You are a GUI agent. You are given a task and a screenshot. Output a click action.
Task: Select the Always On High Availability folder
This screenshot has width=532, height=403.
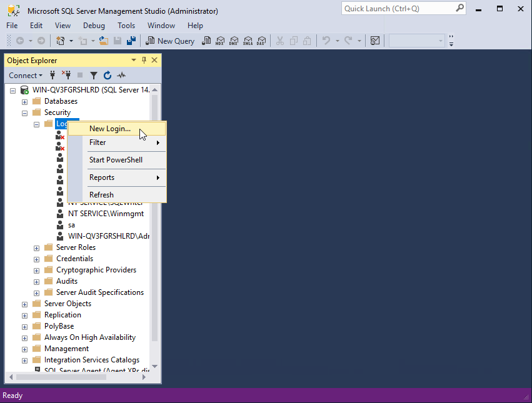coord(90,337)
